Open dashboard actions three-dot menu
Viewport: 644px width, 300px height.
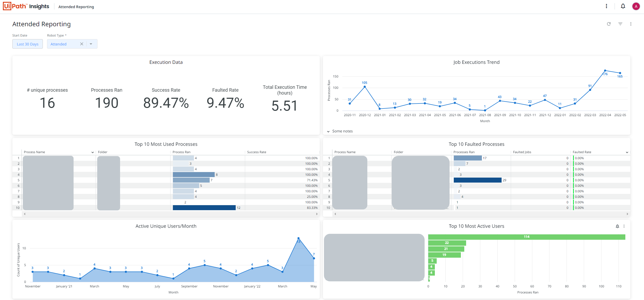pos(631,24)
